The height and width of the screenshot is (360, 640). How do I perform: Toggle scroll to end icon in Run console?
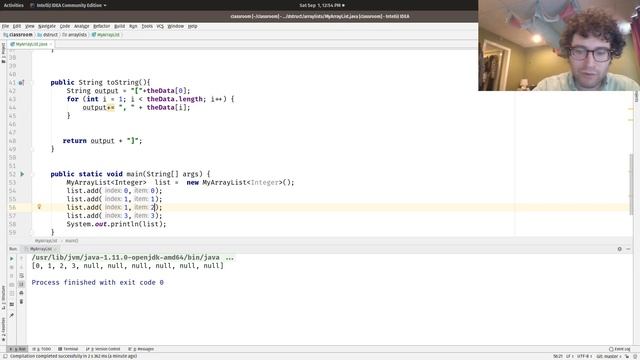22,284
